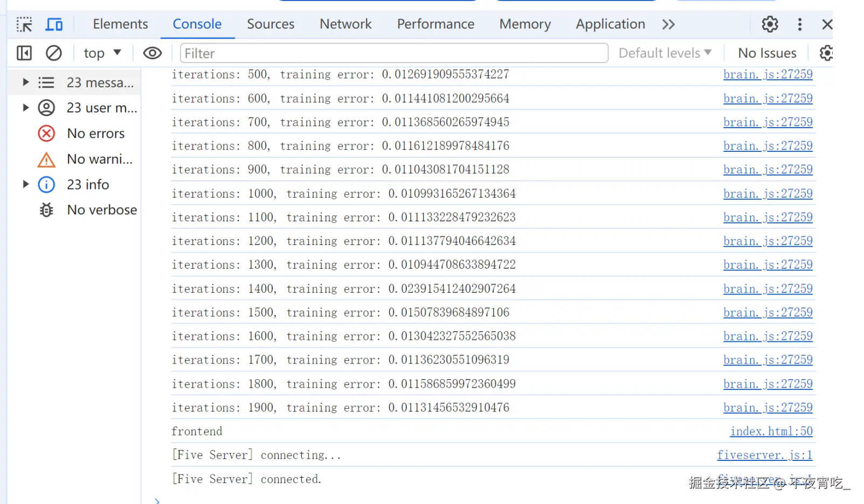The image size is (864, 504).
Task: Select the No verbose sidebar filter
Action: pyautogui.click(x=74, y=210)
